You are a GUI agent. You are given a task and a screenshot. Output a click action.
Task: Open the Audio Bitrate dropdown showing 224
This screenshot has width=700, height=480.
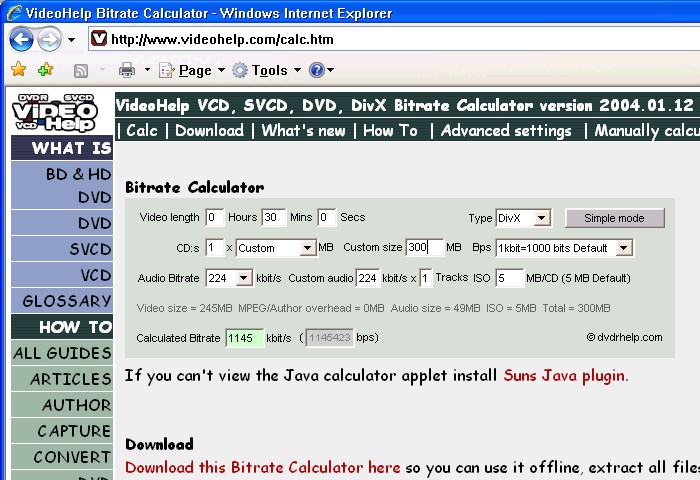229,278
